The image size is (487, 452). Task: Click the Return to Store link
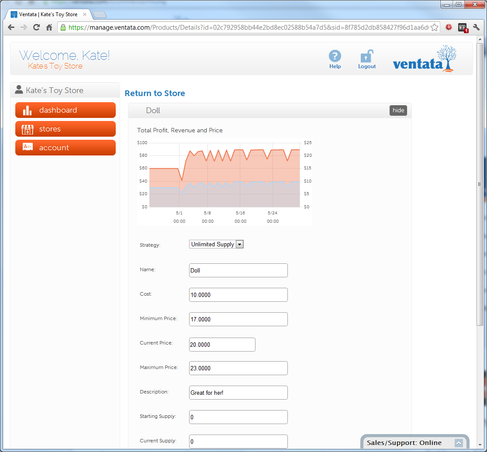point(155,93)
